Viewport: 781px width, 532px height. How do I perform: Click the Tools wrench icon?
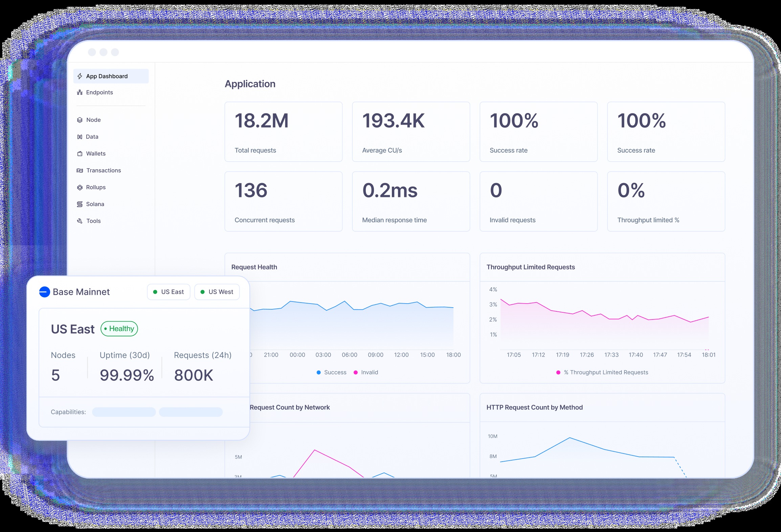tap(80, 221)
